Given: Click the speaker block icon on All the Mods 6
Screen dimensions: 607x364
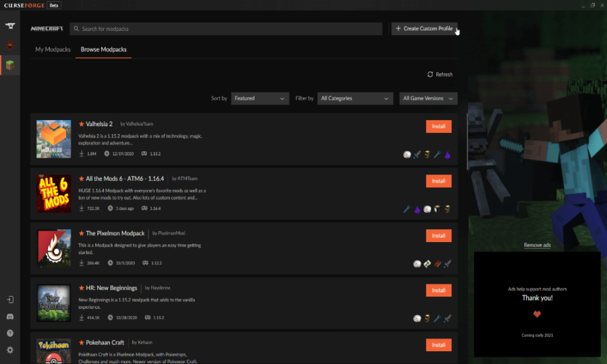Looking at the screenshot, I should click(448, 209).
